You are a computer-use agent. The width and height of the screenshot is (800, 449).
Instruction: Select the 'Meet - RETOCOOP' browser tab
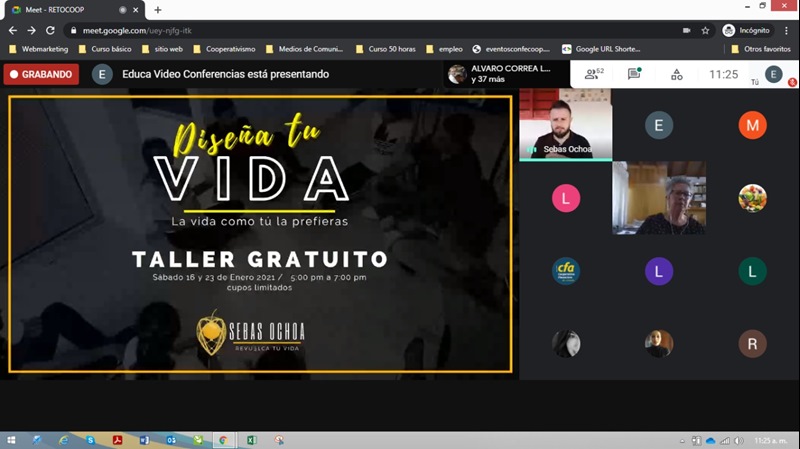tap(74, 10)
